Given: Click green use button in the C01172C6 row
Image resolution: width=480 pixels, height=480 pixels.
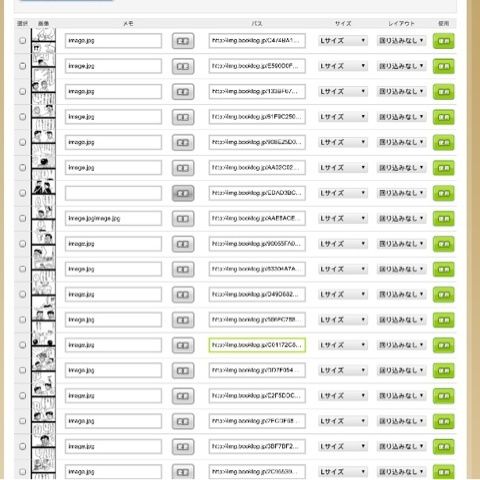Looking at the screenshot, I should click(444, 345).
